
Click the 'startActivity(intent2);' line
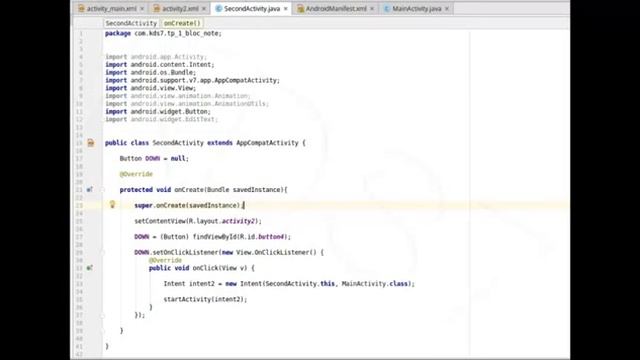pyautogui.click(x=205, y=299)
